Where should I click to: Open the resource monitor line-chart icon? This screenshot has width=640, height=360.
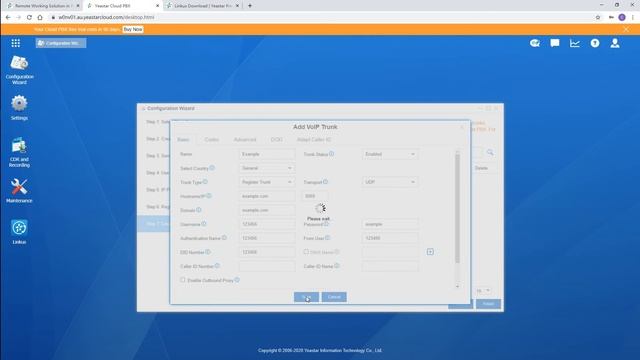click(x=575, y=43)
